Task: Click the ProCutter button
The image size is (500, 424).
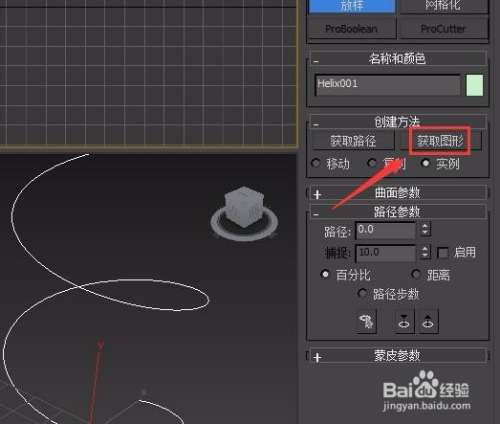Action: [443, 29]
